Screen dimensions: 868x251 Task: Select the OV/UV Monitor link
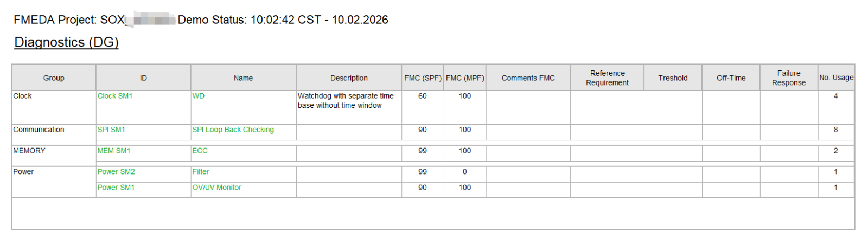point(216,188)
